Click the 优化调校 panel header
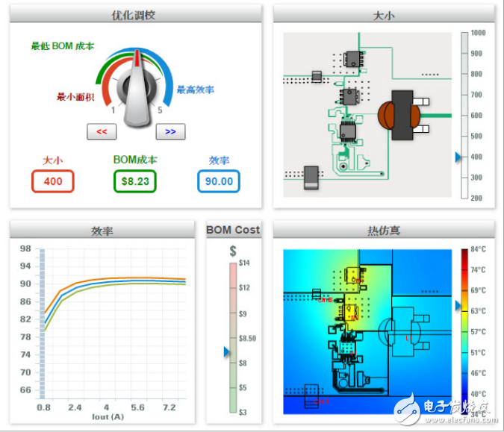The height and width of the screenshot is (432, 504). [x=135, y=14]
